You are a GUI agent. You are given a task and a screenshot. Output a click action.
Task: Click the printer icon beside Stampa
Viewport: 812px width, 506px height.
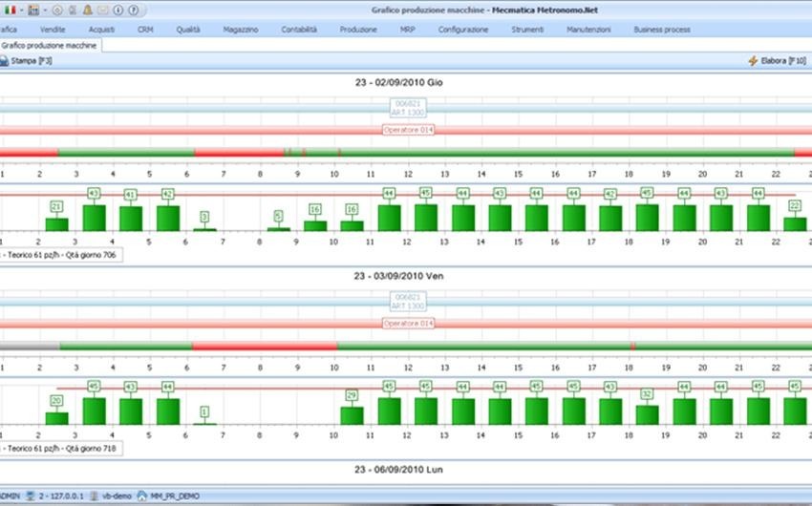[x=5, y=60]
